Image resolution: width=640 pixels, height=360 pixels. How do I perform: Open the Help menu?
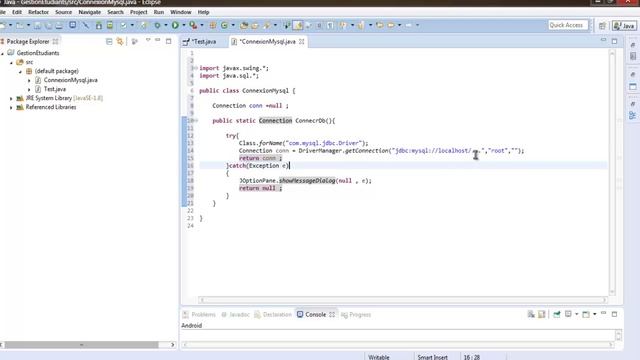point(203,12)
